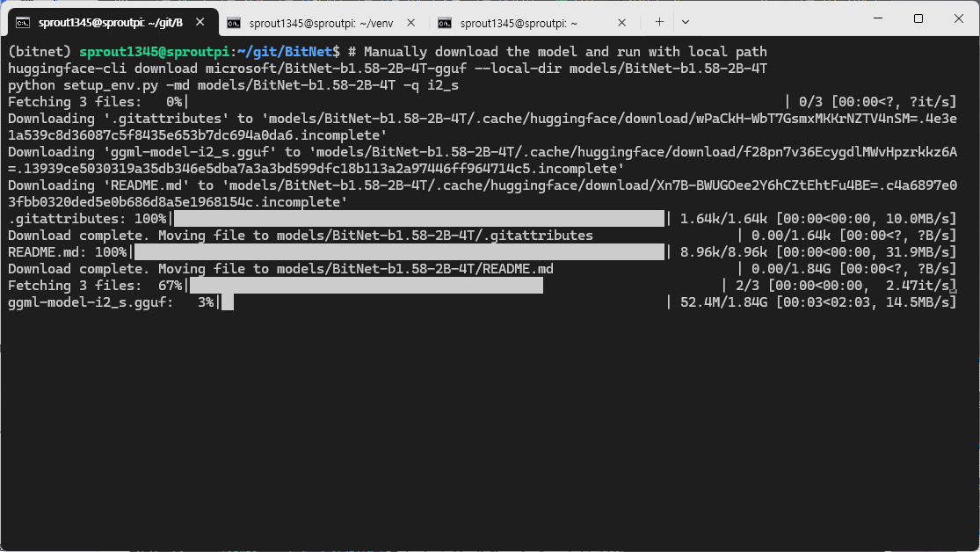Maximize the terminal window
The image size is (980, 552).
(918, 18)
